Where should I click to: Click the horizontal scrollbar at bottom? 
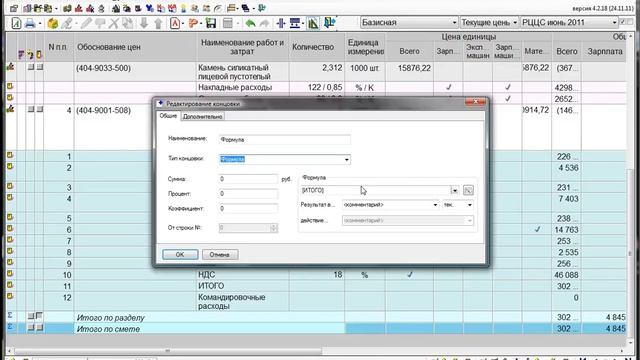point(167,351)
